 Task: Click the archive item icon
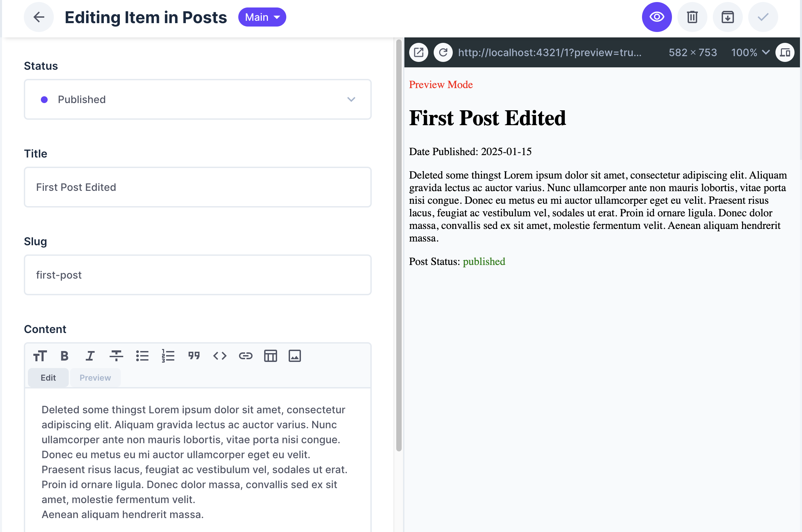click(727, 17)
